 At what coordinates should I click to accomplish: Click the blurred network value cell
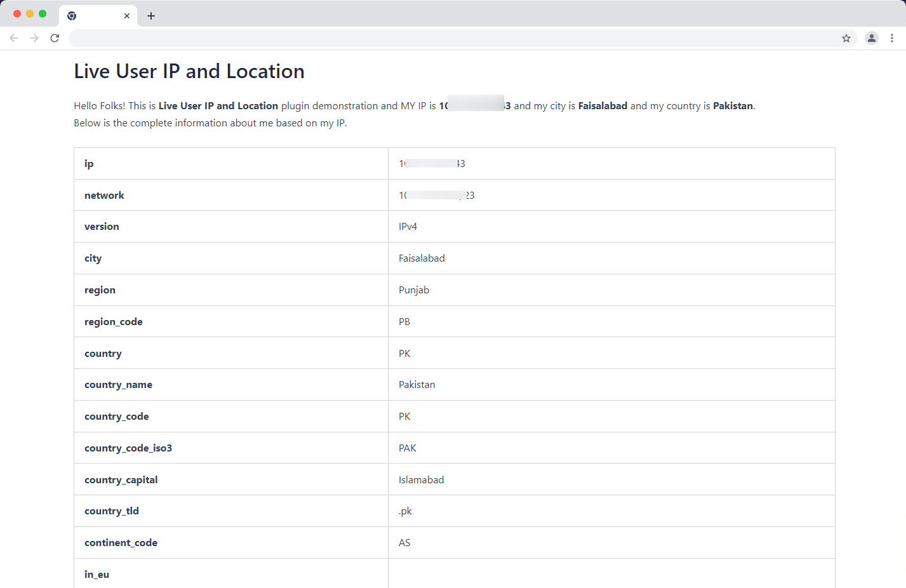pos(611,195)
